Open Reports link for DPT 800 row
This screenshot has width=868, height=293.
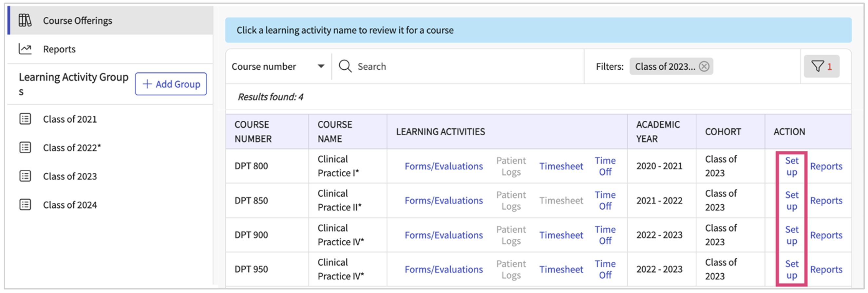click(x=826, y=166)
